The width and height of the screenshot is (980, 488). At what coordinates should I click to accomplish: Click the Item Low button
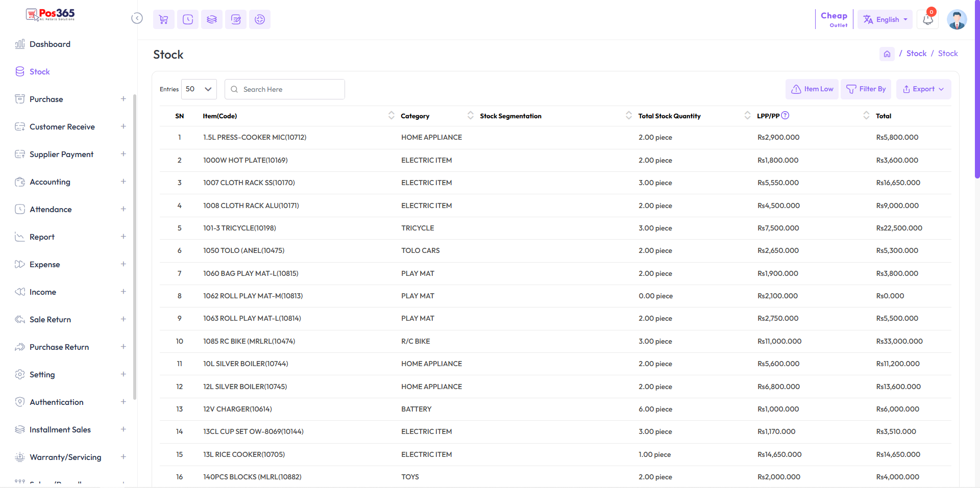click(812, 89)
